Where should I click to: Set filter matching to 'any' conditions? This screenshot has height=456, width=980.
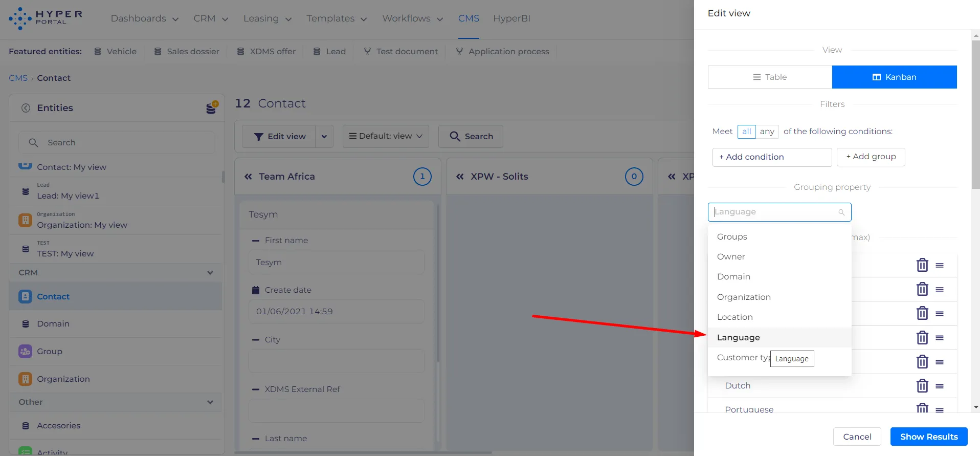point(767,132)
